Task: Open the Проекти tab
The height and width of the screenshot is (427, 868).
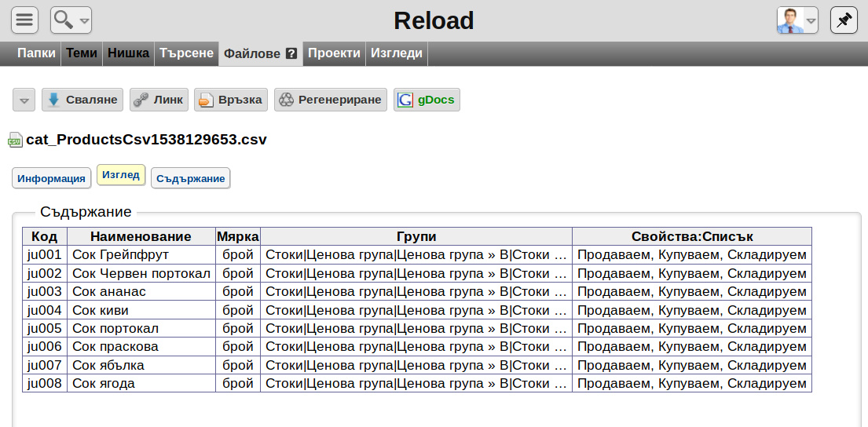Action: [x=334, y=53]
